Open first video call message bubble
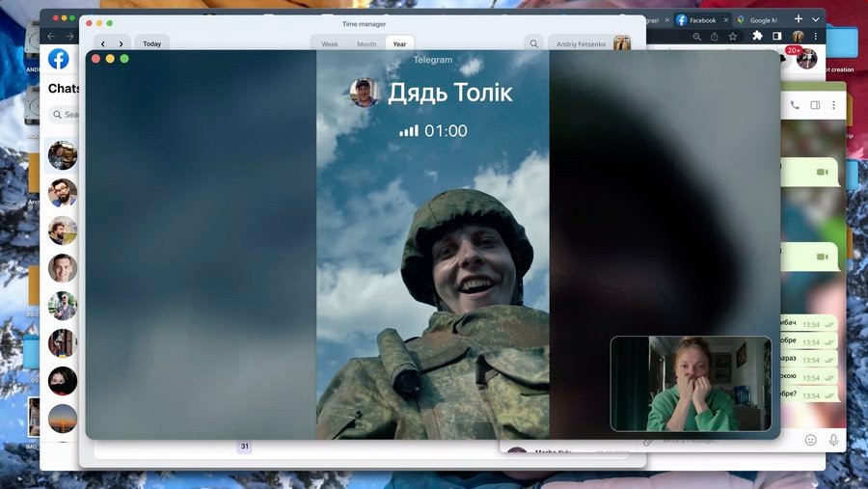 [x=810, y=173]
